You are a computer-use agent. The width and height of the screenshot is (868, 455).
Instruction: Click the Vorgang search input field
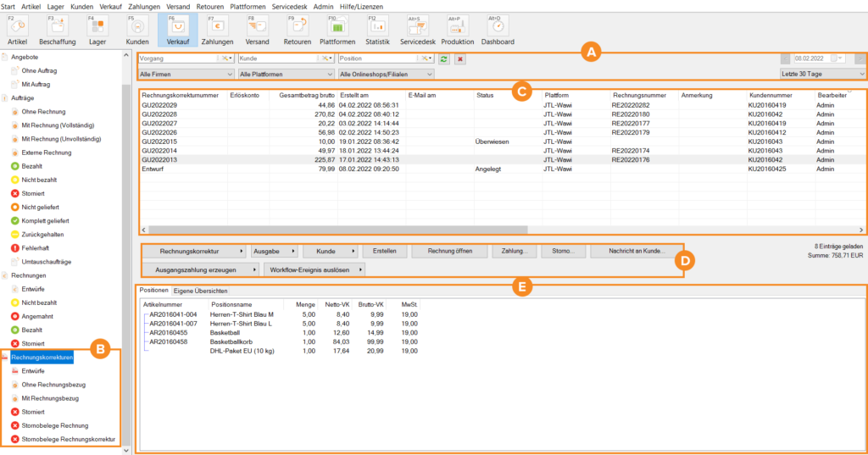[x=178, y=58]
